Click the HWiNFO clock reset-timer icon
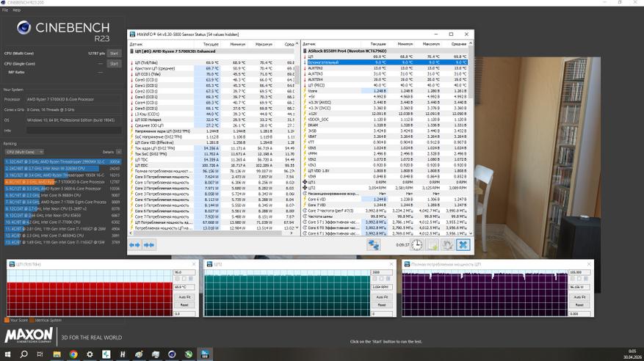Viewport: 644px width, 361px height. (x=416, y=245)
